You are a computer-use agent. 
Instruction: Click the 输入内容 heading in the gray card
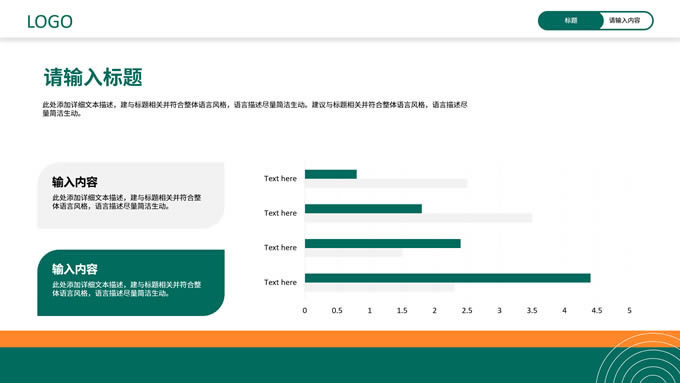(x=75, y=182)
